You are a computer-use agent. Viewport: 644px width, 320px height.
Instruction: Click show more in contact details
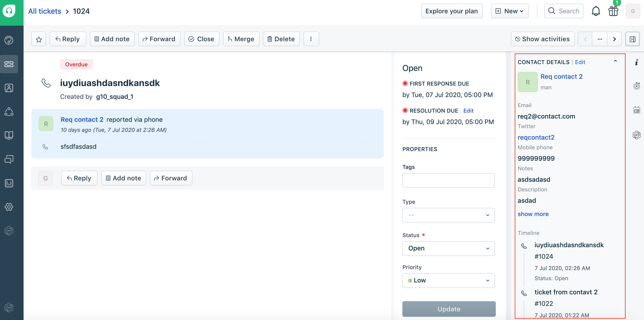point(533,214)
